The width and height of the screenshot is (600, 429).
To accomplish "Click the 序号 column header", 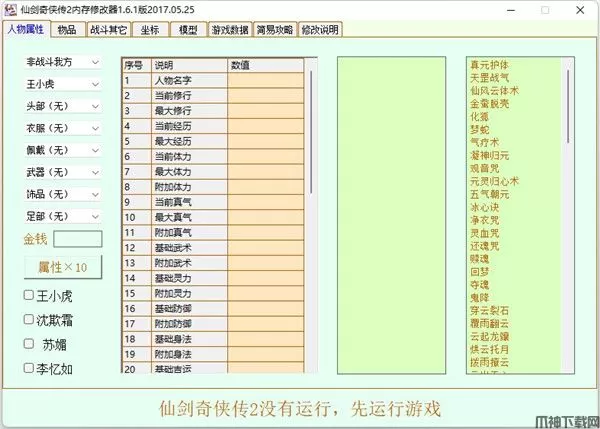I will 137,65.
